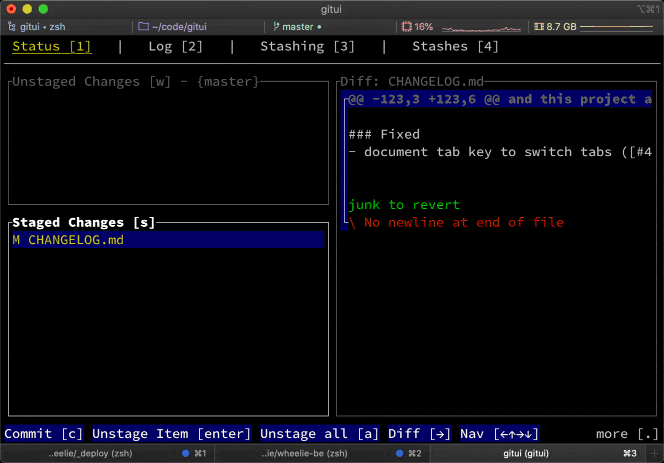
Task: Open the Stashing [3] tab
Action: coord(307,46)
